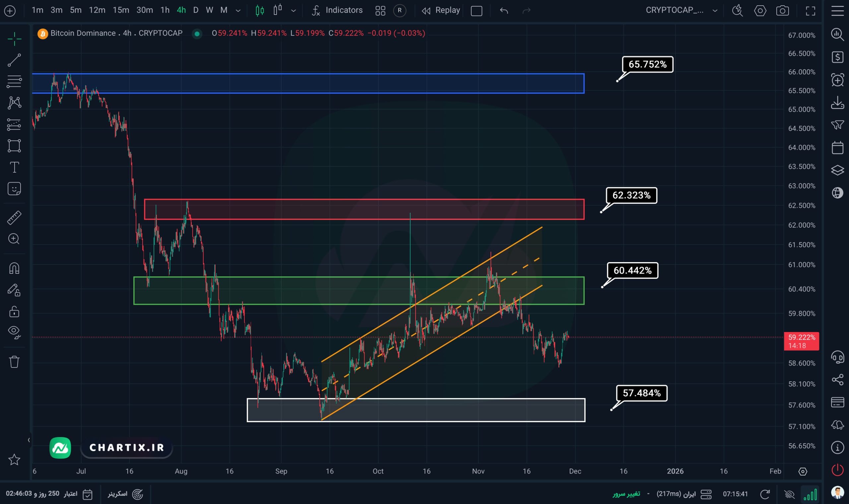
Task: Choose the text annotation tool
Action: click(14, 167)
